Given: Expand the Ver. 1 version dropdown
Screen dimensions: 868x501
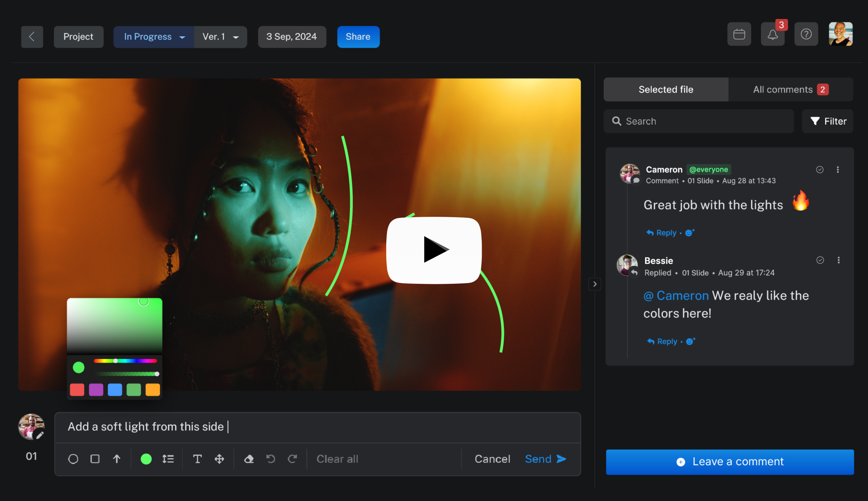Looking at the screenshot, I should coord(221,37).
